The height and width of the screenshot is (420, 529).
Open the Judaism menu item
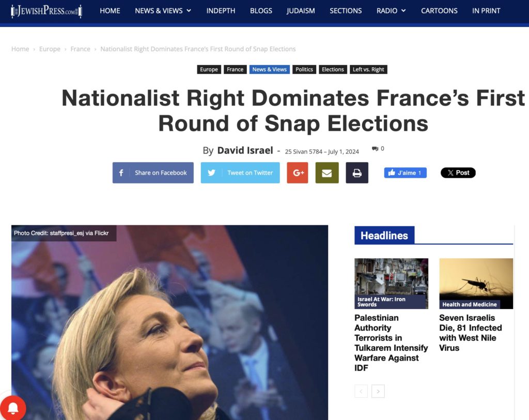click(301, 11)
